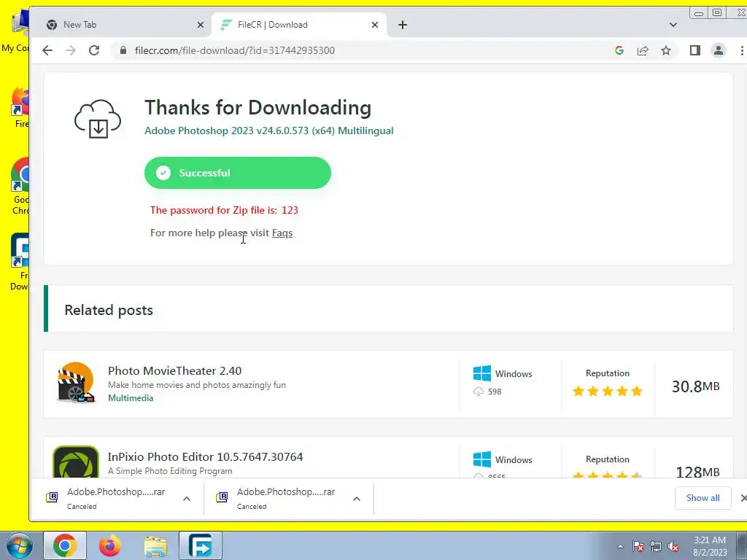The image size is (747, 560).
Task: Click the InPixio green shutter thumbnail
Action: point(76,462)
